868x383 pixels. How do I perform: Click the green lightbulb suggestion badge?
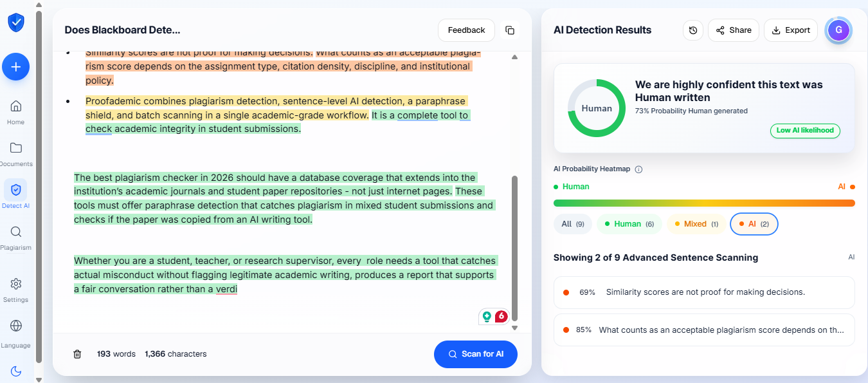click(x=487, y=316)
